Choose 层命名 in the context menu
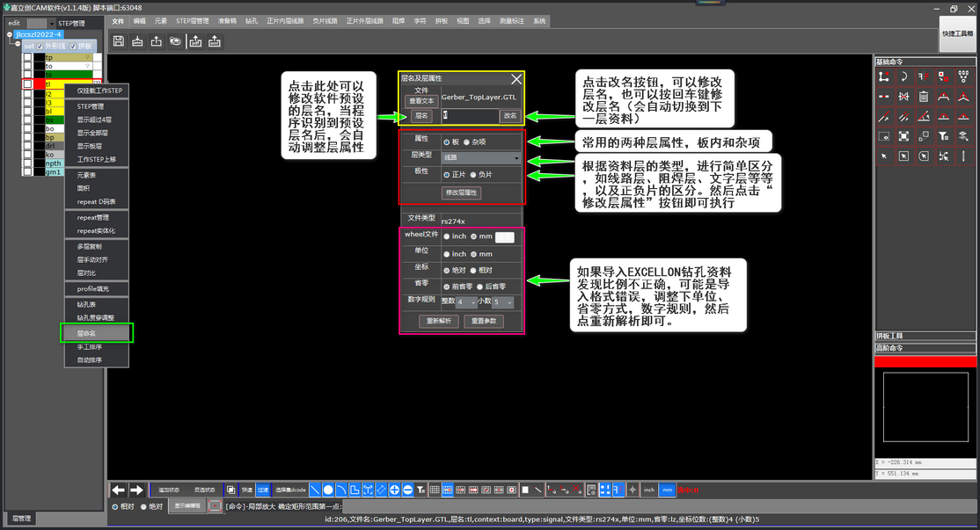The width and height of the screenshot is (980, 530). point(97,333)
